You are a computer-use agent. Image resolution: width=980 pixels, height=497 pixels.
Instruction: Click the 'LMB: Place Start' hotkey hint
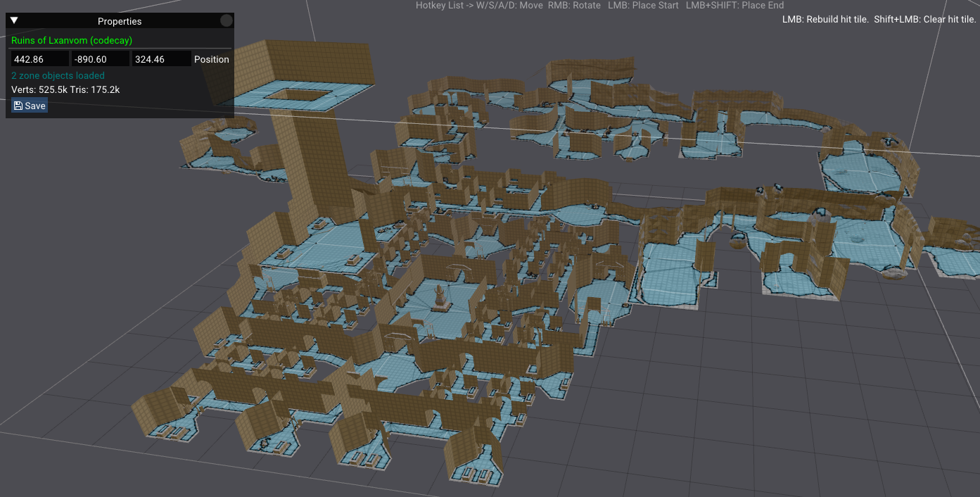click(x=643, y=6)
